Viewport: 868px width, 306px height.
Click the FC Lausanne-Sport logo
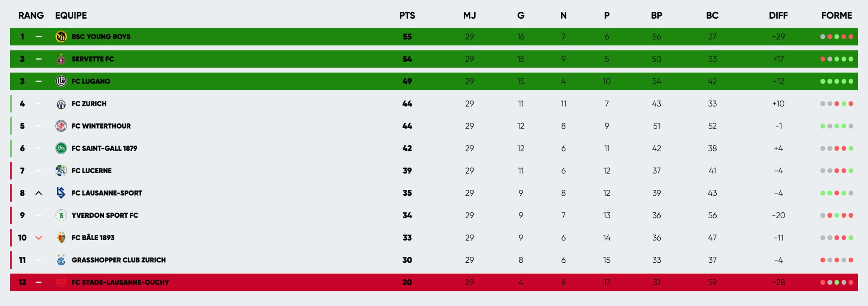click(61, 193)
